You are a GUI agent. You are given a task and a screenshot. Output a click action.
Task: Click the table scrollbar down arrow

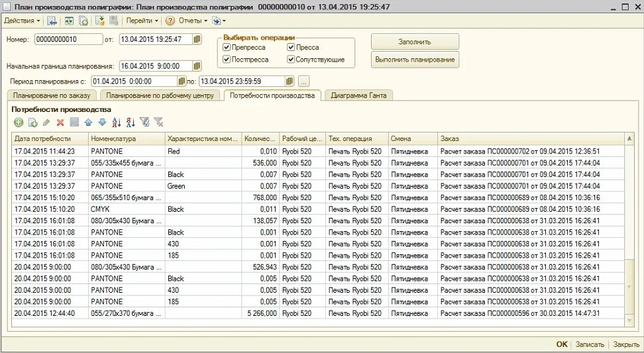629,320
